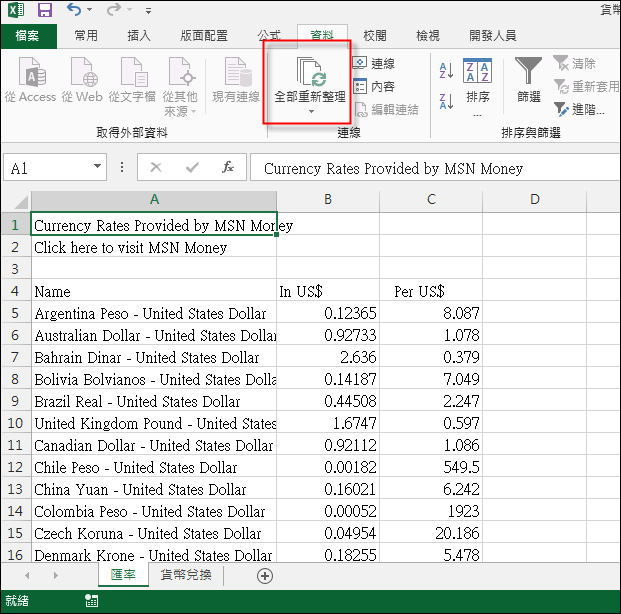Select the 'In US$' header cell

328,292
